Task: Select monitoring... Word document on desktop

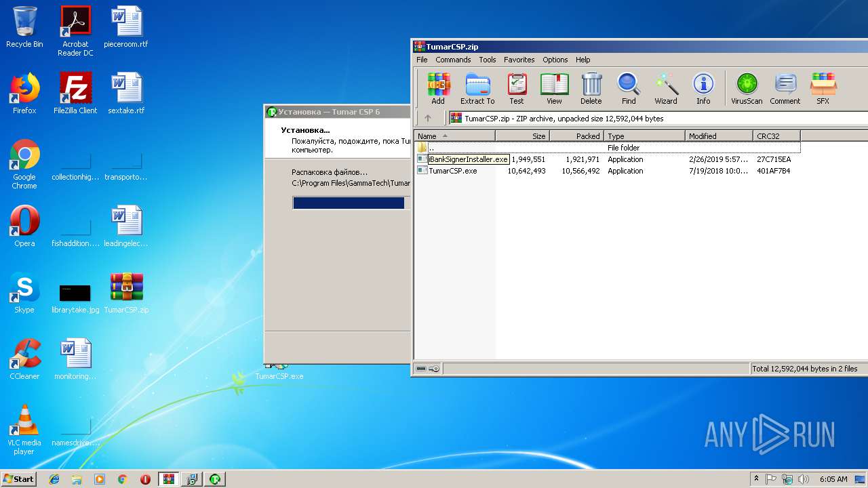Action: pos(75,359)
